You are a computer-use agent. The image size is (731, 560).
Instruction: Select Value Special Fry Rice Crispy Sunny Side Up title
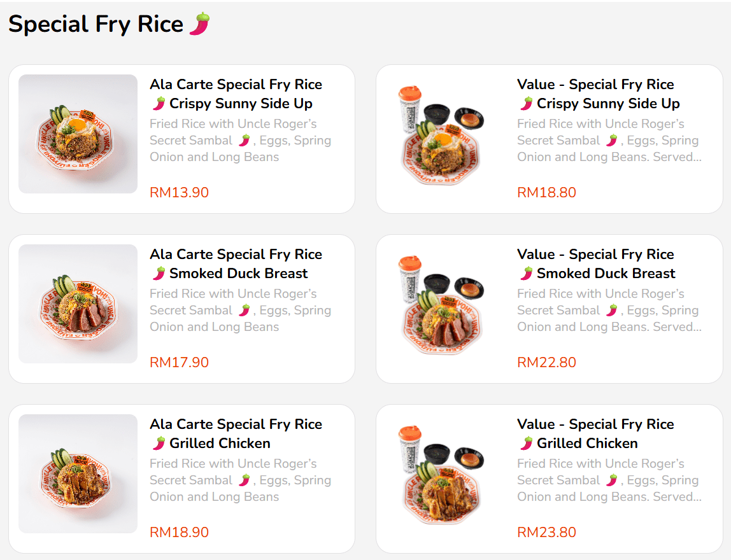click(599, 94)
